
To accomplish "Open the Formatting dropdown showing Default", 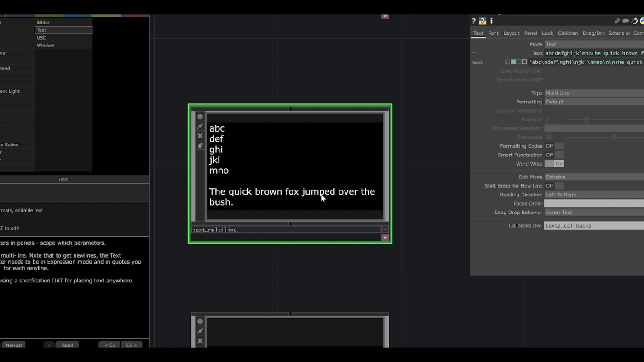I will [x=594, y=102].
